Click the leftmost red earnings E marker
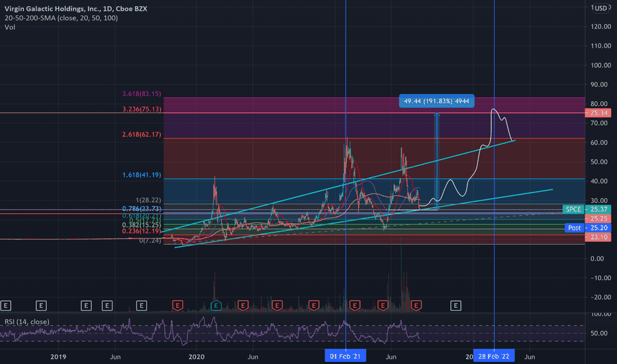 (x=177, y=305)
